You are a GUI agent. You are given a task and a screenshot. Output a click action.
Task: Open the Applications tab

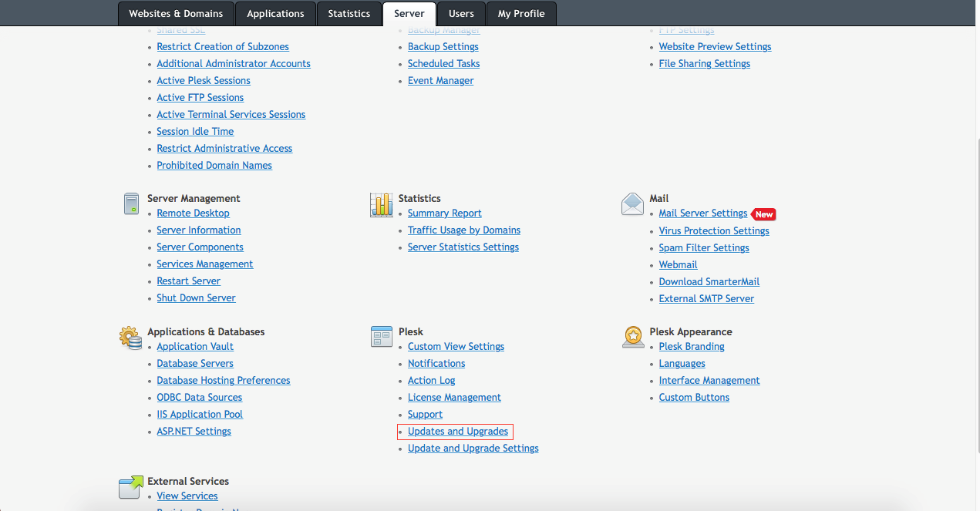[x=275, y=13]
